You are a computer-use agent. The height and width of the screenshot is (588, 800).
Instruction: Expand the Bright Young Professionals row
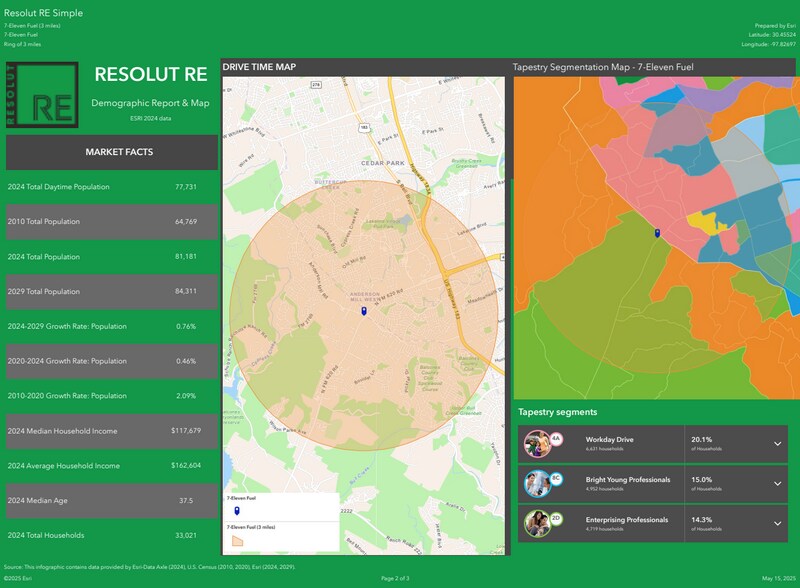pos(777,484)
